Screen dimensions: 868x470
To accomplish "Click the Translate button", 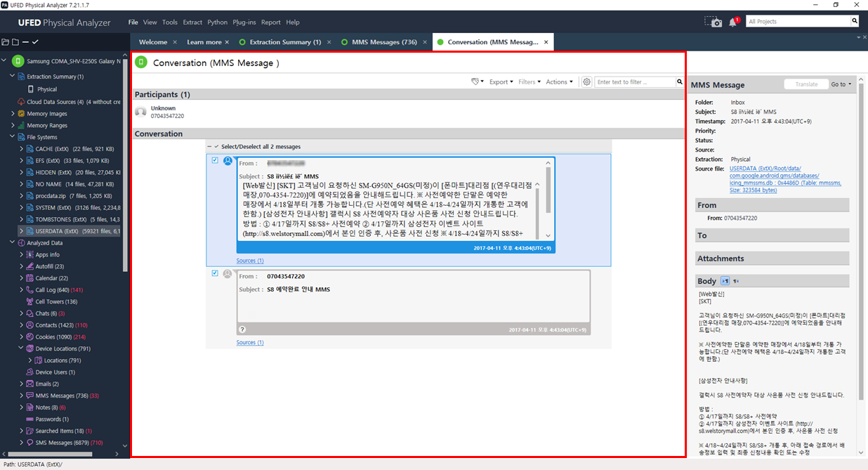I will point(806,84).
